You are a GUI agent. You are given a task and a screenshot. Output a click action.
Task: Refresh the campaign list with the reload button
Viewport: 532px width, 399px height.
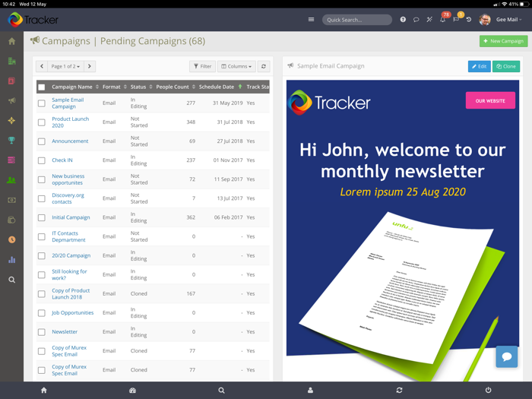[264, 66]
